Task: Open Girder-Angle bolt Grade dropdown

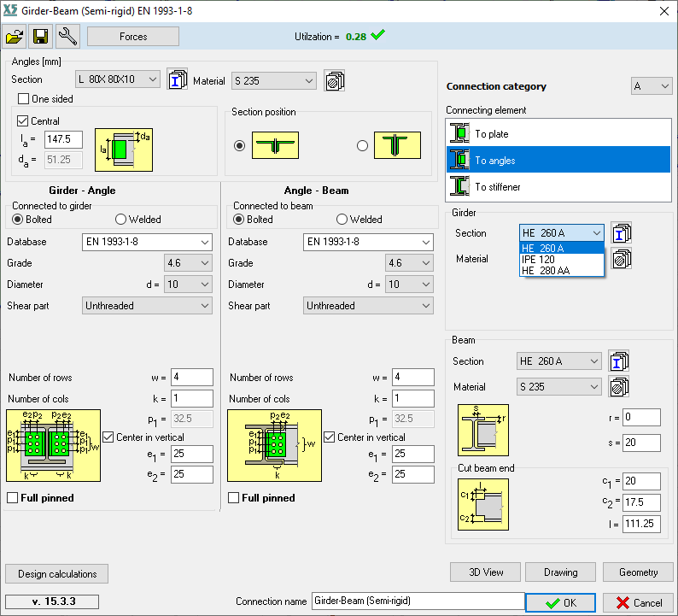Action: pyautogui.click(x=188, y=263)
